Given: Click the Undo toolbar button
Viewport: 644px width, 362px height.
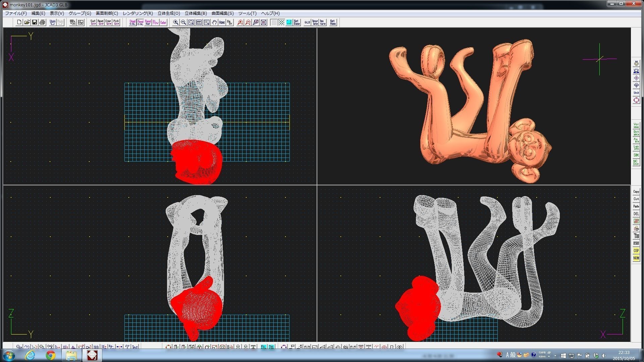Looking at the screenshot, I should (x=53, y=22).
